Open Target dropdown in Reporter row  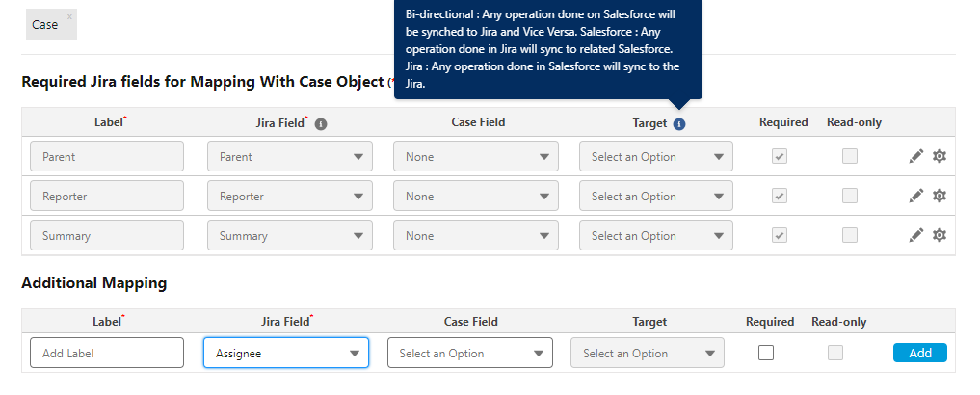point(655,196)
